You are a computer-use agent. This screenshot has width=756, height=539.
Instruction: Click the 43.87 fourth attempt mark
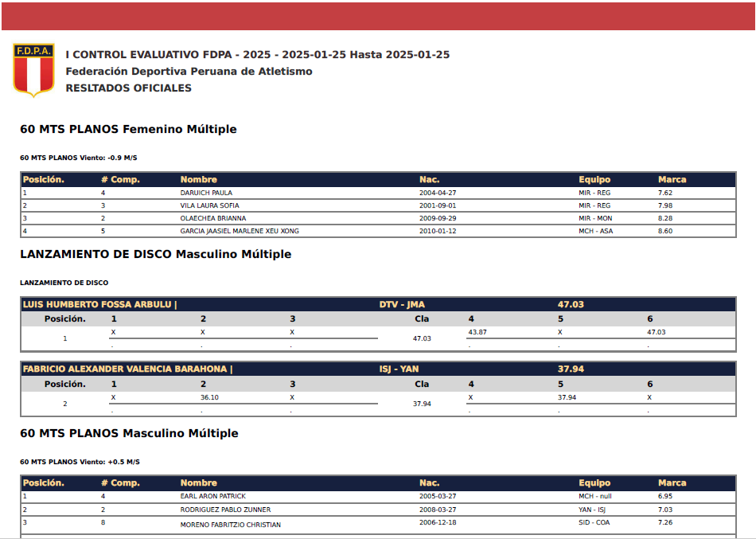[477, 332]
